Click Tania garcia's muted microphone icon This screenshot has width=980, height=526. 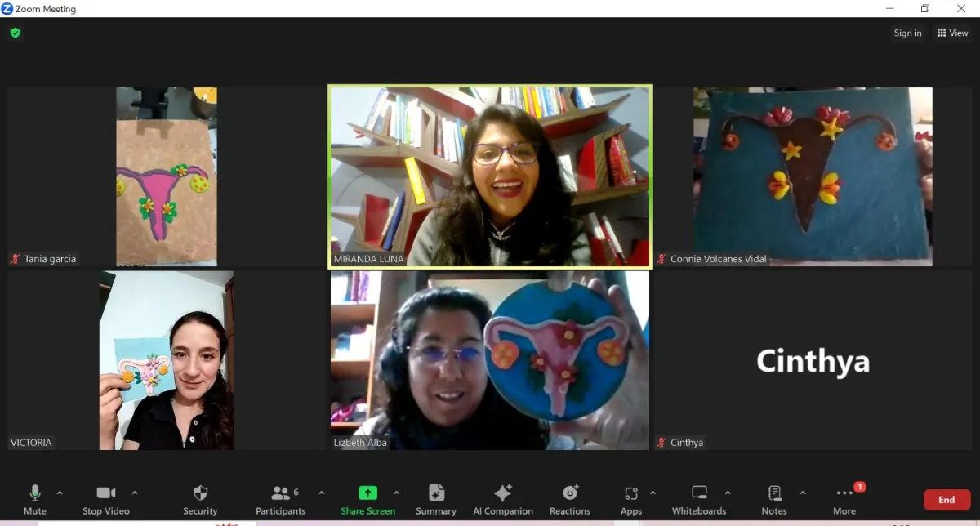15,259
